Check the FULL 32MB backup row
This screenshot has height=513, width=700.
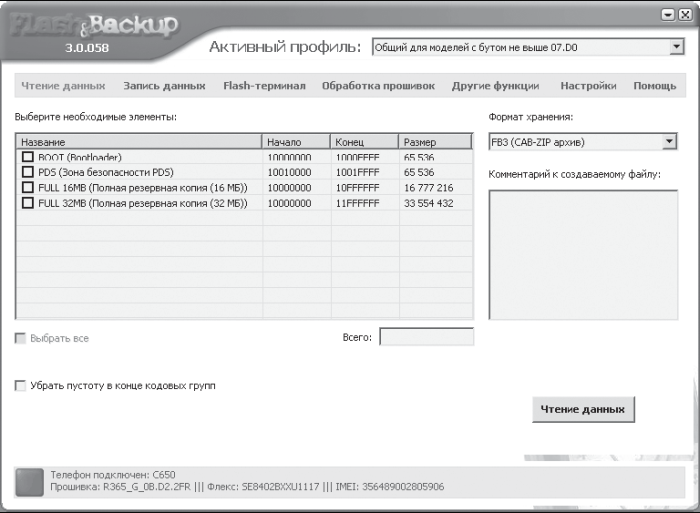point(28,203)
